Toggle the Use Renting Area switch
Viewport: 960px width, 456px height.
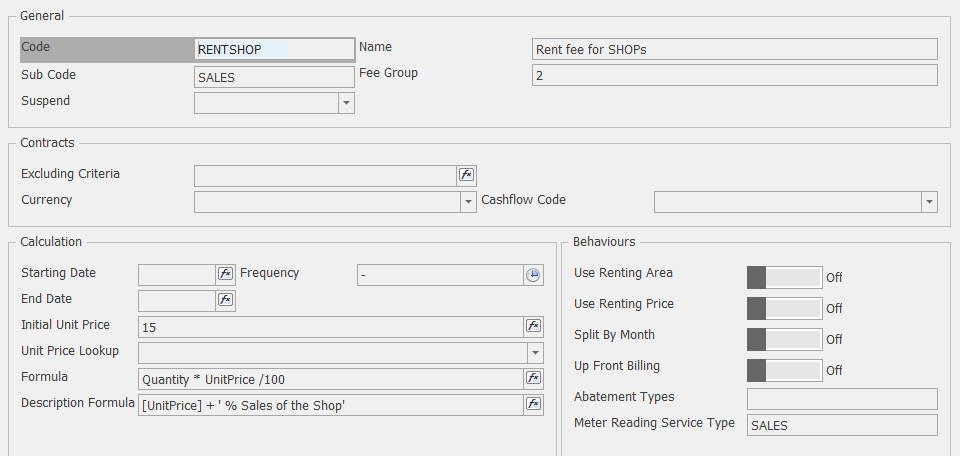(x=784, y=277)
